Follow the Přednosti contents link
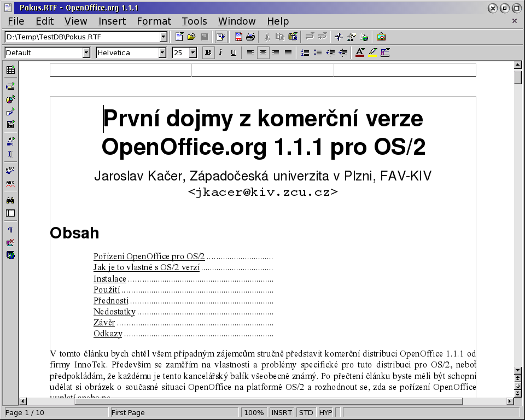Viewport: 525px width, 420px height. [x=111, y=300]
